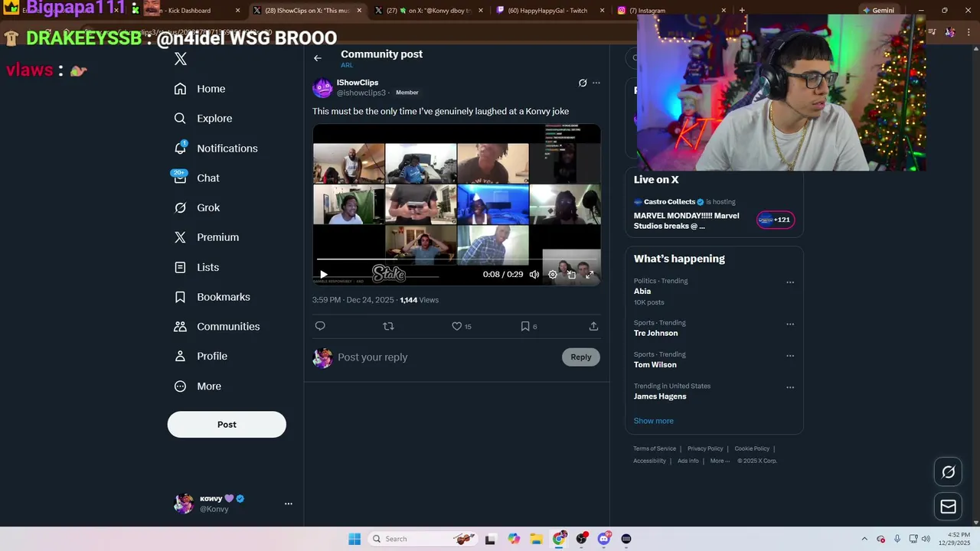Open a new browser tab
The width and height of the screenshot is (980, 551).
pos(742,10)
